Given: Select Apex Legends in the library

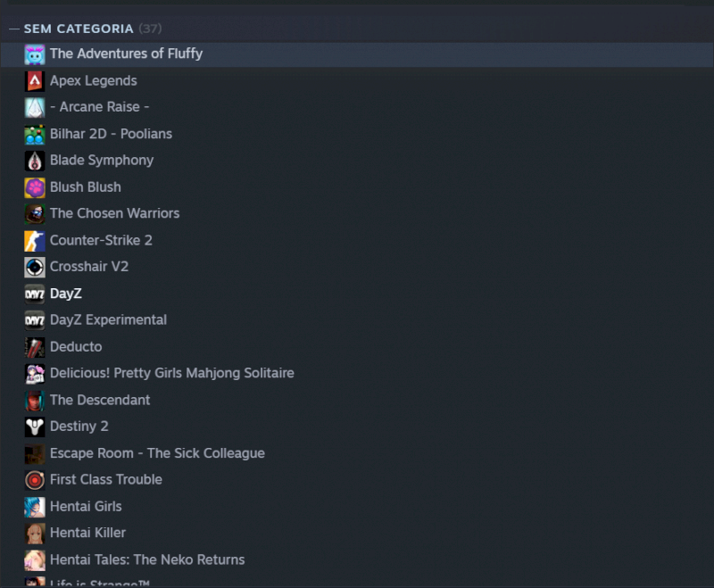Looking at the screenshot, I should click(x=94, y=81).
